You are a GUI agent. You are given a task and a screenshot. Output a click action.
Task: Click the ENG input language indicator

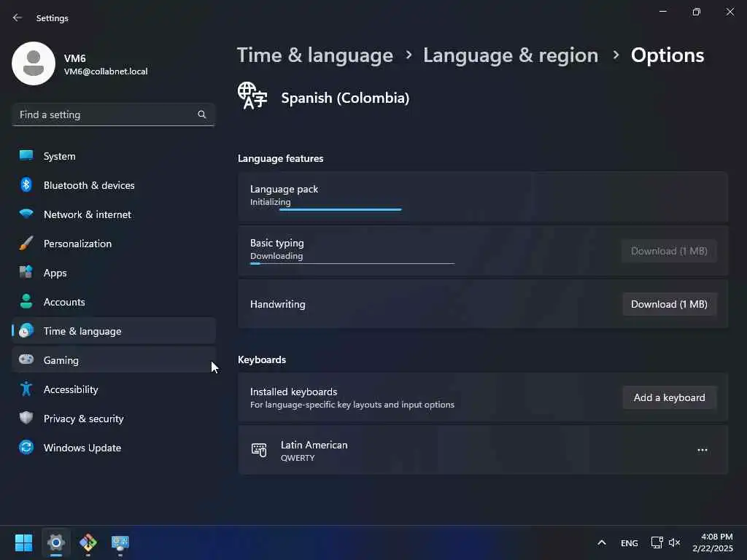coord(630,542)
